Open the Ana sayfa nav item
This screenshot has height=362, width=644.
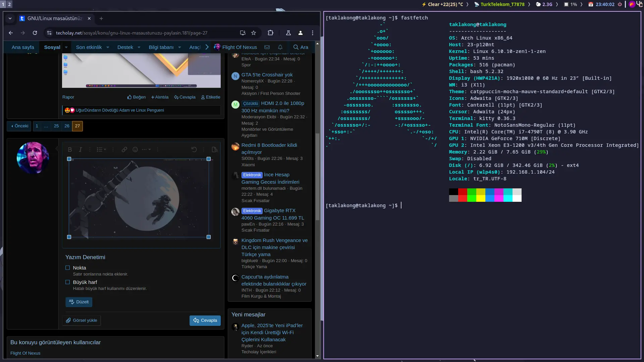pos(23,47)
